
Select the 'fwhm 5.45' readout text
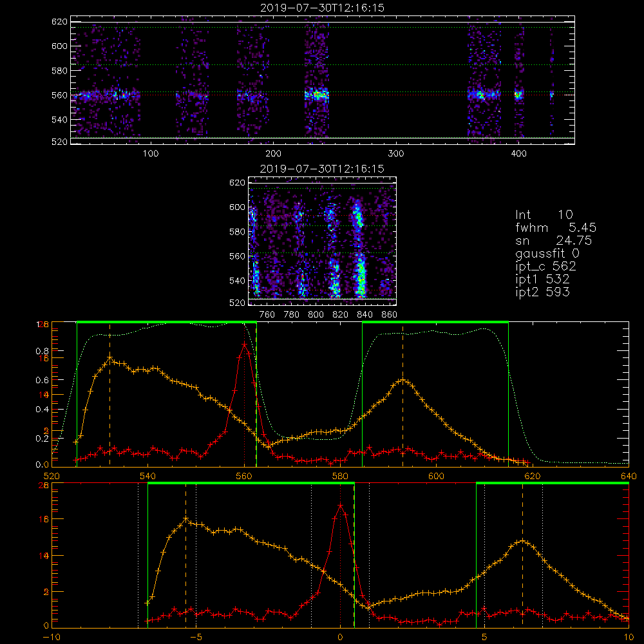coord(556,227)
